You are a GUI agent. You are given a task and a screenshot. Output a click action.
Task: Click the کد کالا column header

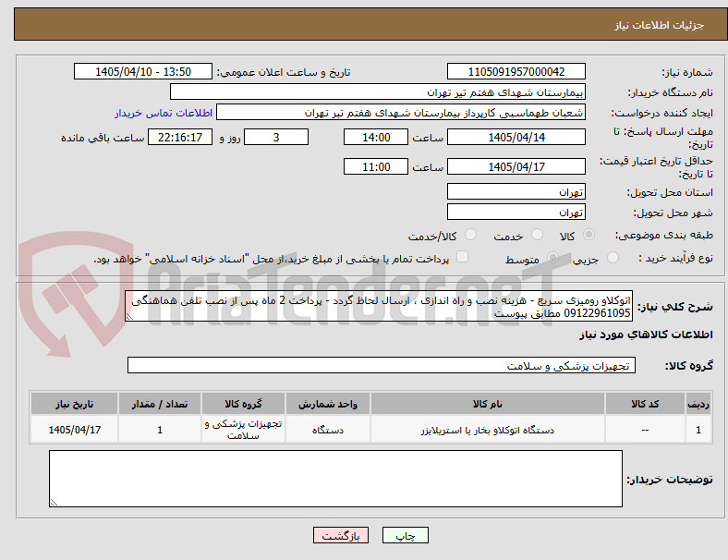(645, 404)
